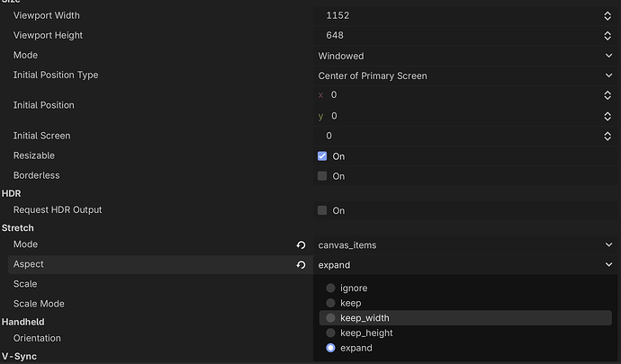Adjust Viewport Width with stepper arrows
Viewport: 621px width, 364px height.
pos(607,15)
